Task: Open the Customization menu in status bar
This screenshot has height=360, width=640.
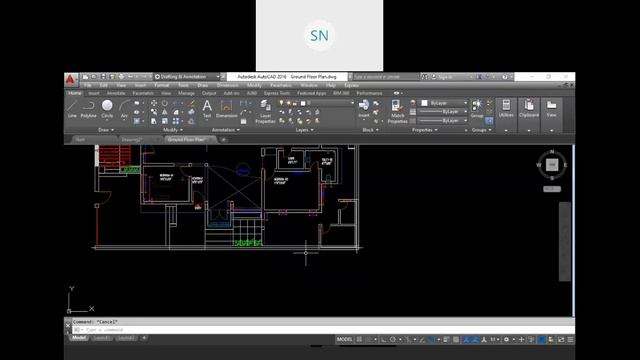Action: tap(570, 339)
